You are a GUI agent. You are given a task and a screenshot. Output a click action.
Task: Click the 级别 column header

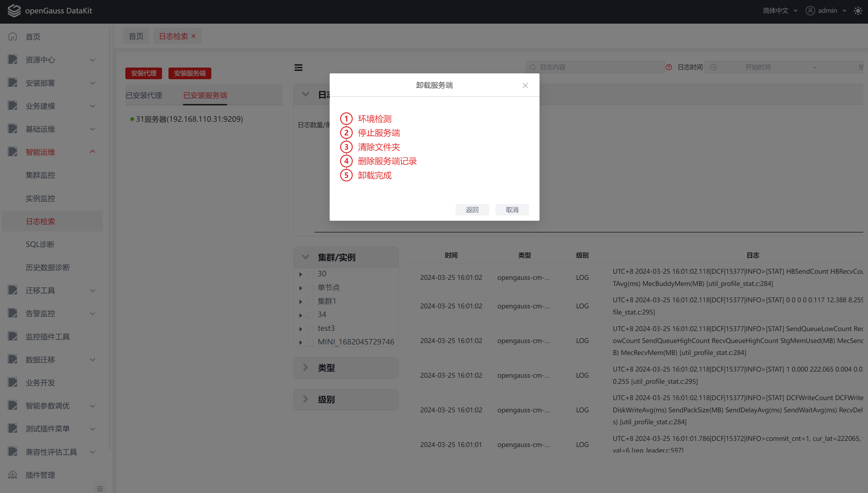[582, 255]
